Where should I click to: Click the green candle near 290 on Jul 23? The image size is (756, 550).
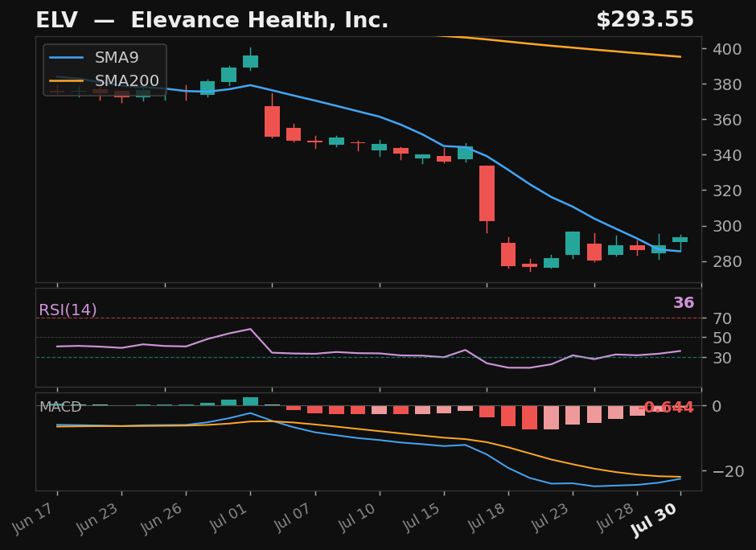(x=573, y=244)
